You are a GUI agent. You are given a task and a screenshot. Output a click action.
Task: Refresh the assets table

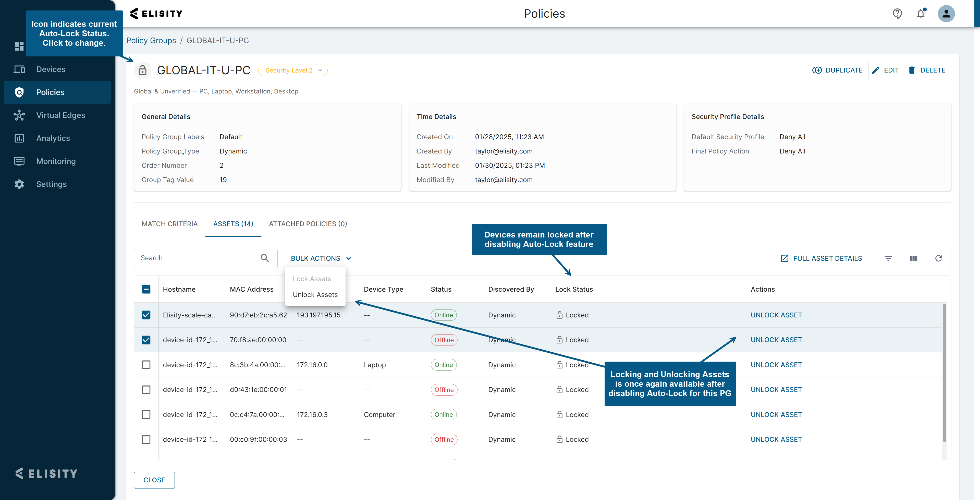pyautogui.click(x=938, y=258)
